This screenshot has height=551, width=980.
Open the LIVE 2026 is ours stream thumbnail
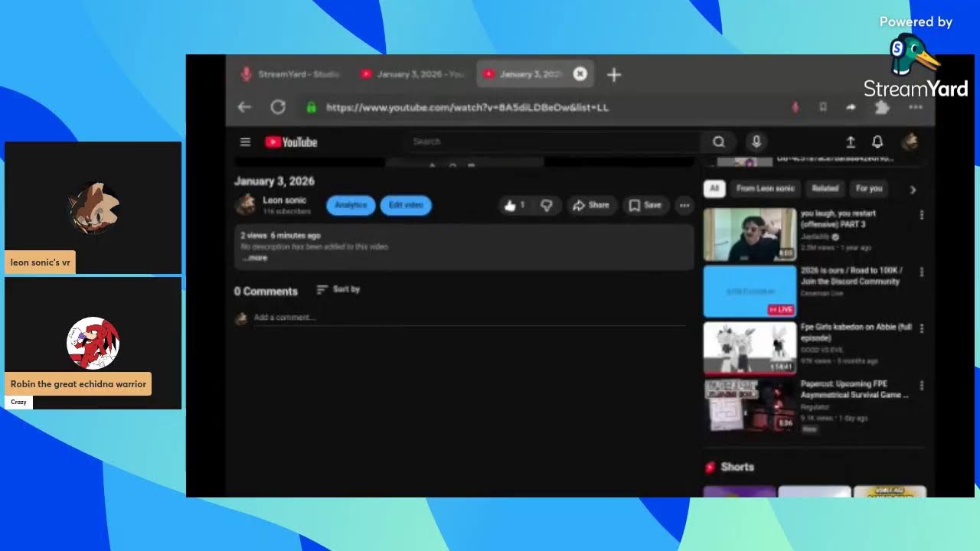click(x=750, y=291)
